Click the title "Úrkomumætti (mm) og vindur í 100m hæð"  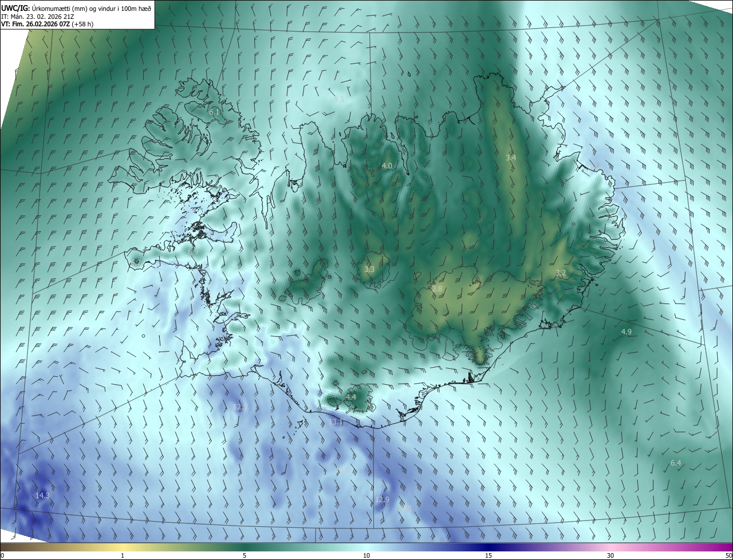(91, 8)
